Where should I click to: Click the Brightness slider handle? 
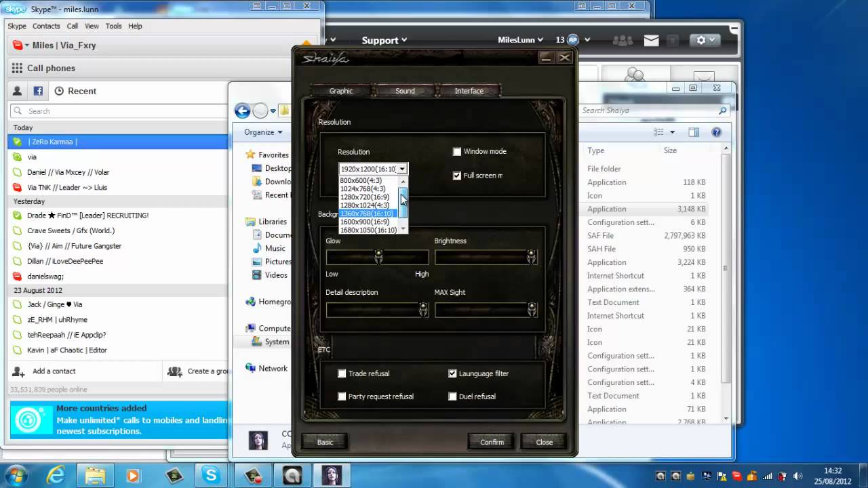(531, 257)
